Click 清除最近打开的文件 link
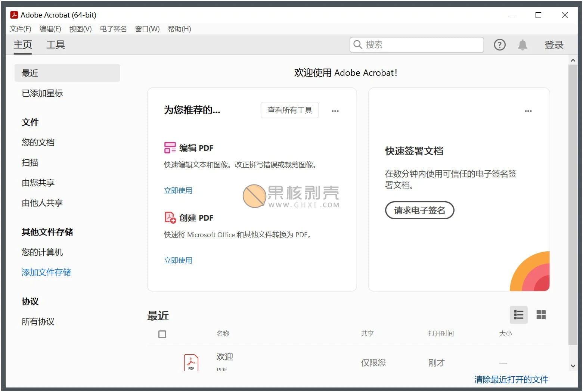 [x=511, y=380]
